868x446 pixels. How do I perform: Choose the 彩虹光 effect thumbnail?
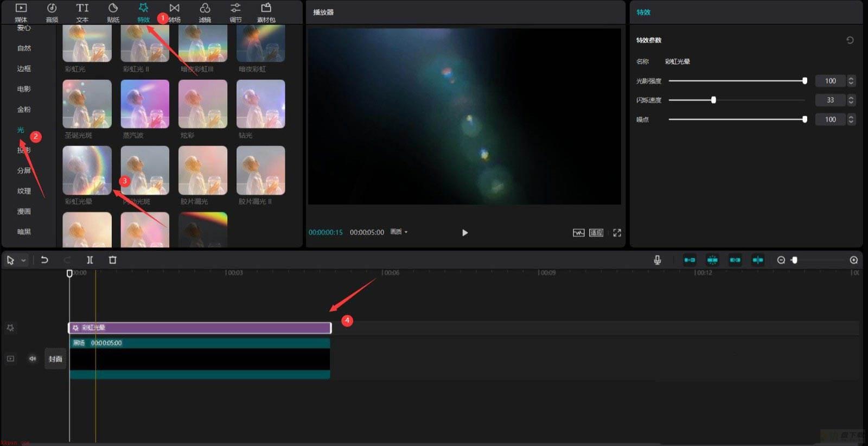pos(87,43)
